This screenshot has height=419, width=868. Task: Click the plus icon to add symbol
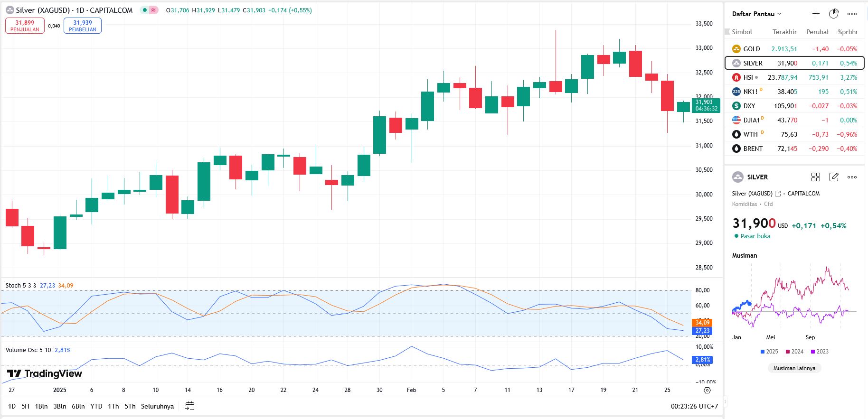[x=816, y=14]
